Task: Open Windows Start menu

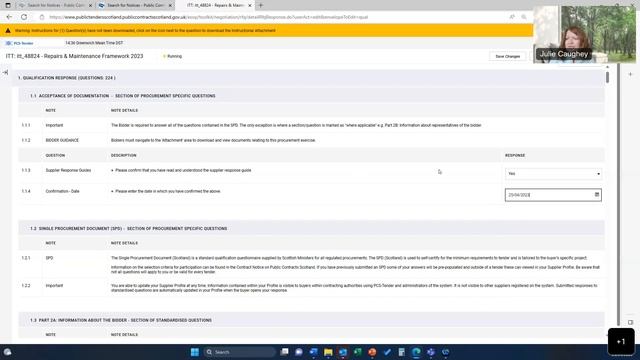Action: pyautogui.click(x=195, y=352)
